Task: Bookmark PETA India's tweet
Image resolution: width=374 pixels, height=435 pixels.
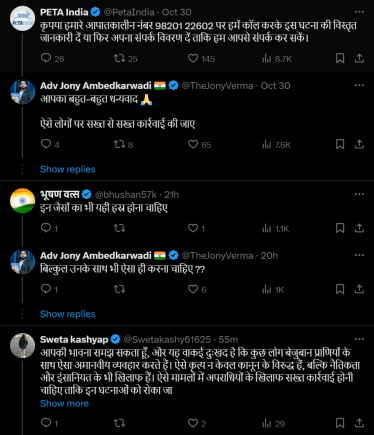Action: pos(340,58)
